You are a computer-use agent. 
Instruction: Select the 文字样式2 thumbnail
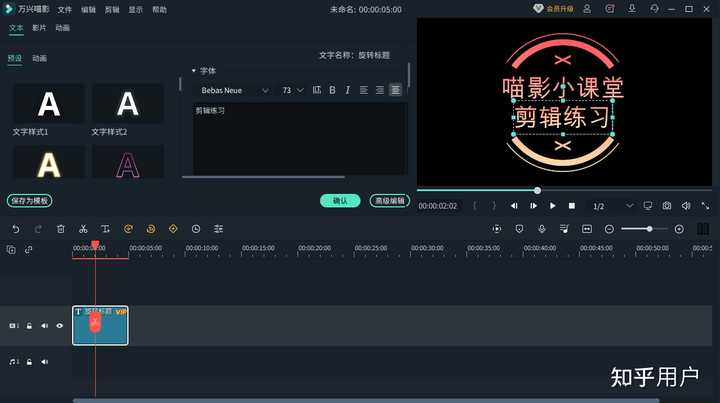[128, 104]
